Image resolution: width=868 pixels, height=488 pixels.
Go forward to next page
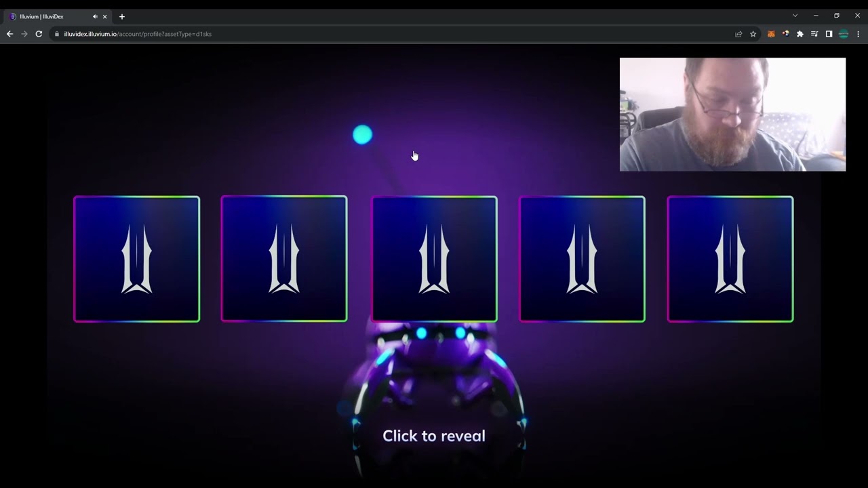24,34
